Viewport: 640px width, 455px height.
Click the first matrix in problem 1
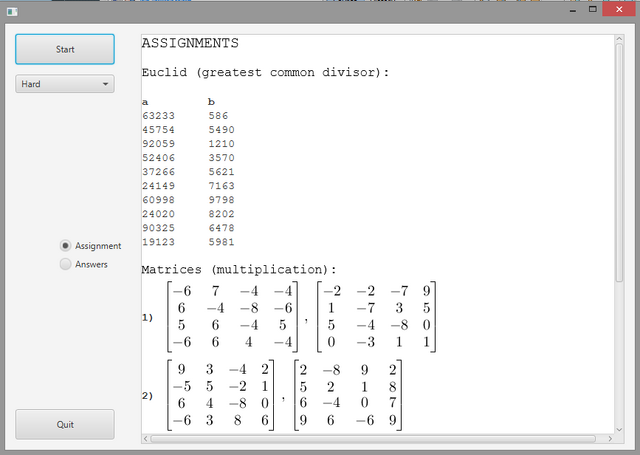point(232,316)
